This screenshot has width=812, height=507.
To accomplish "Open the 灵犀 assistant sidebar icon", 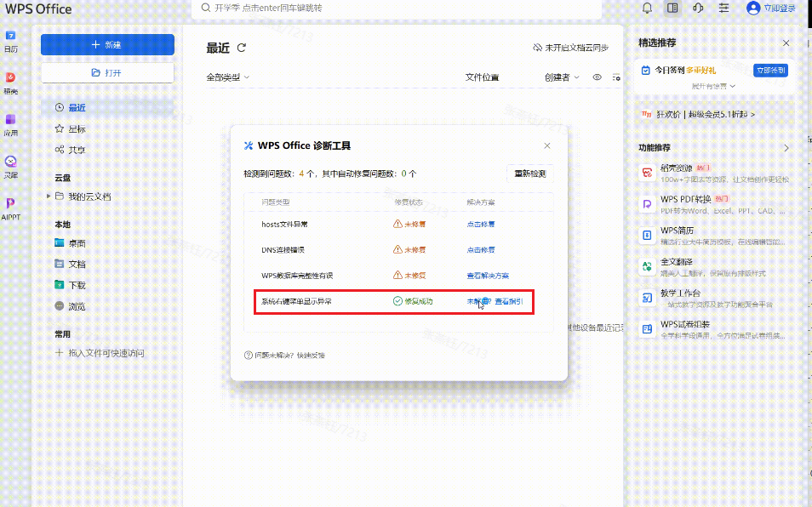I will [10, 161].
